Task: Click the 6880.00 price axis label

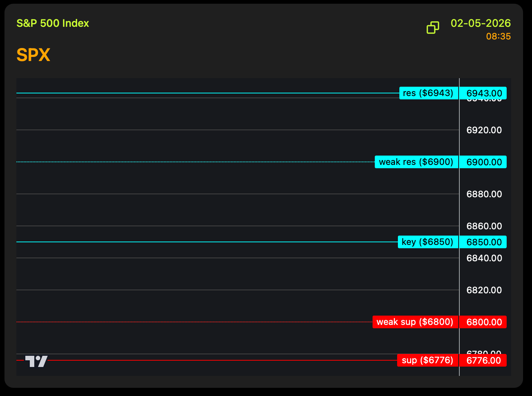Action: tap(484, 194)
